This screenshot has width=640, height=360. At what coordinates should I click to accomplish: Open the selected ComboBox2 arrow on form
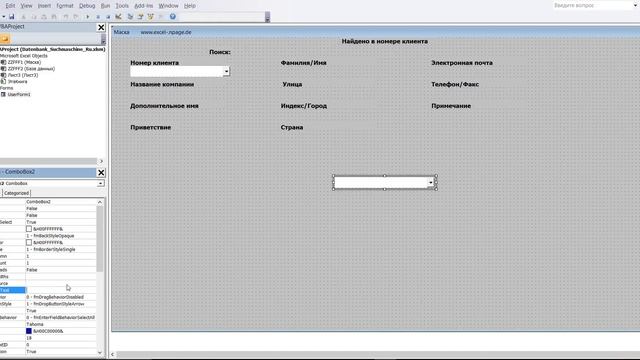431,182
